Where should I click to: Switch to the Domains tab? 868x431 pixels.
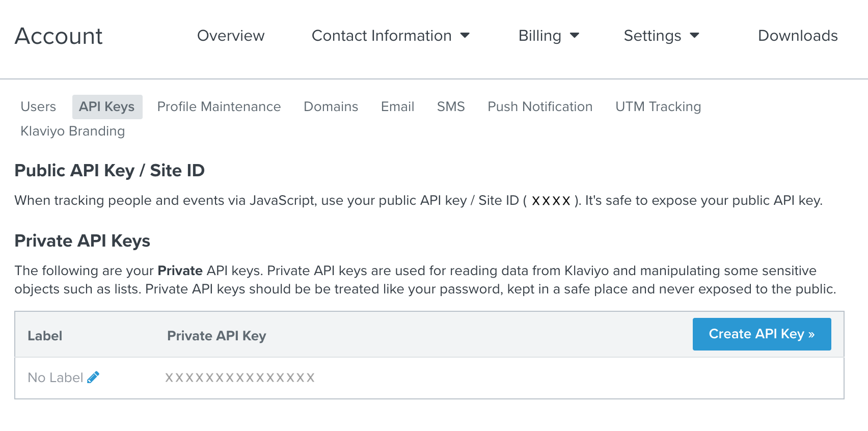331,106
